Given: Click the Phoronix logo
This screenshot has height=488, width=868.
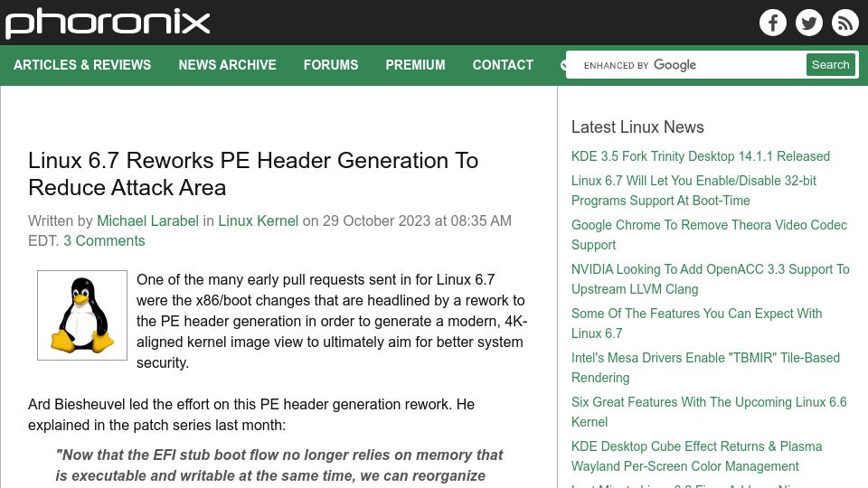Looking at the screenshot, I should [x=108, y=23].
